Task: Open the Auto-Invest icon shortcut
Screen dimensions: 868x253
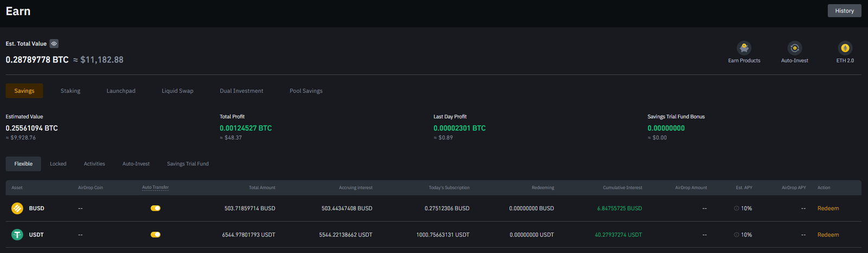Action: 794,48
